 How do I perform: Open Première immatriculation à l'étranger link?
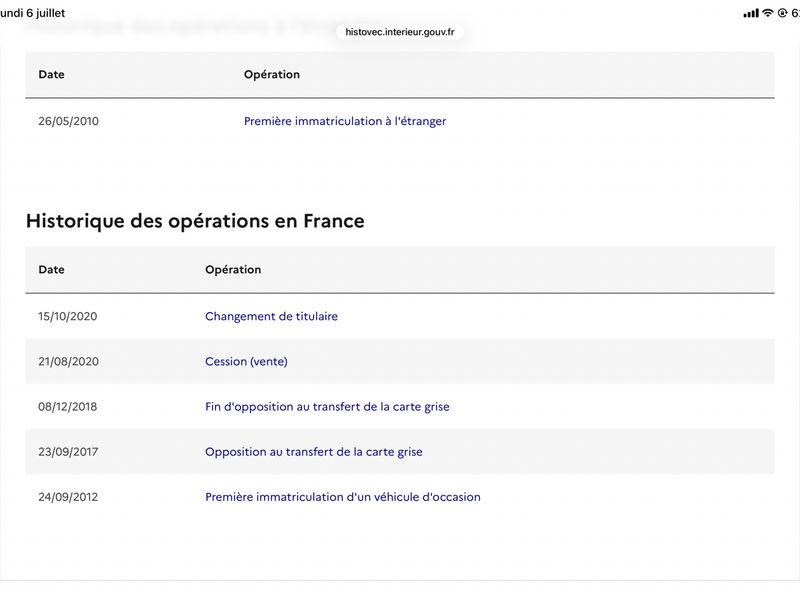pyautogui.click(x=345, y=121)
